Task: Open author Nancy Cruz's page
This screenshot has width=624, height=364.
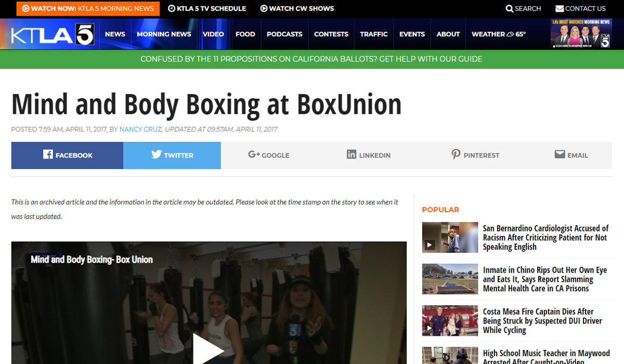Action: 140,129
